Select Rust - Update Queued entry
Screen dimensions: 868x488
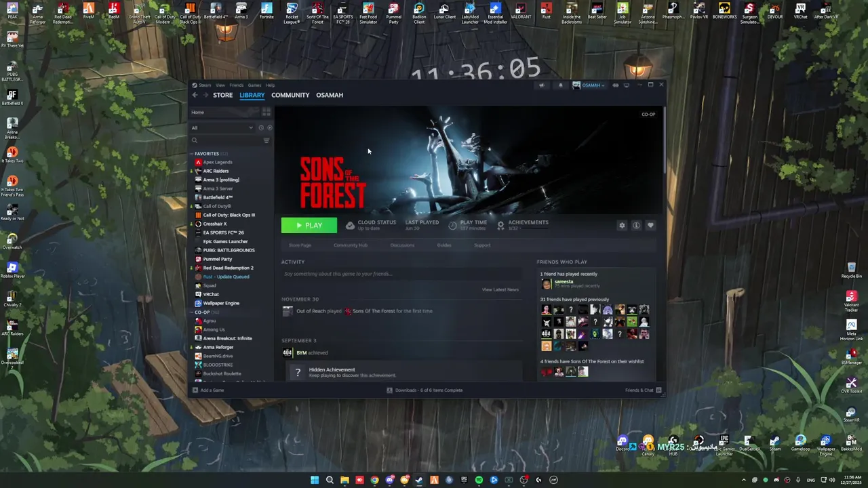(x=226, y=277)
